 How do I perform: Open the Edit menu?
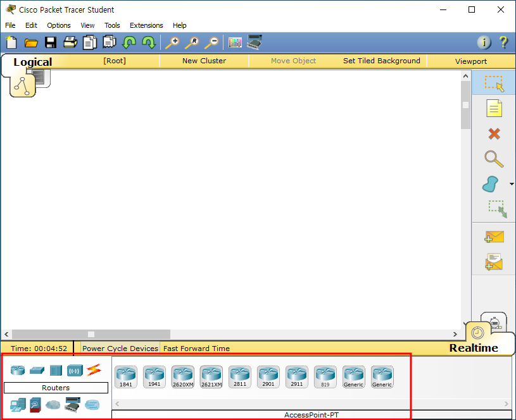click(31, 25)
